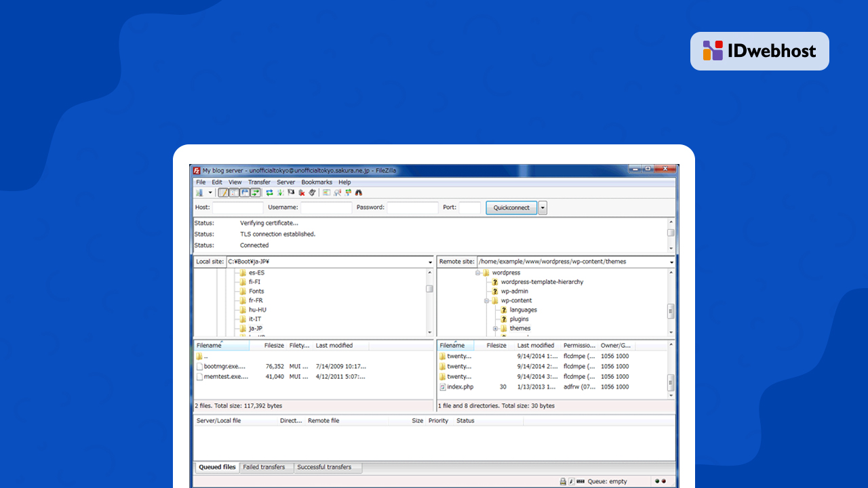868x488 pixels.
Task: Focus the Username input field
Action: pos(326,208)
